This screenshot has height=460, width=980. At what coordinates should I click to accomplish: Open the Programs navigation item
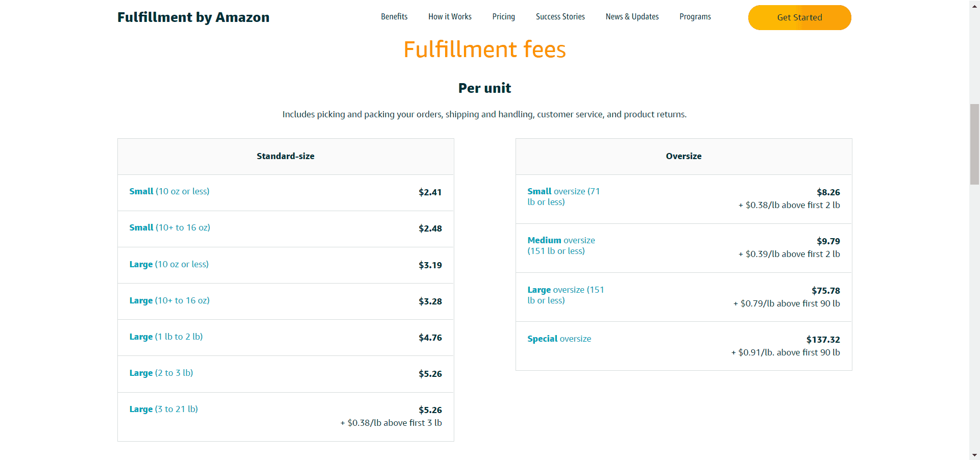click(x=695, y=17)
